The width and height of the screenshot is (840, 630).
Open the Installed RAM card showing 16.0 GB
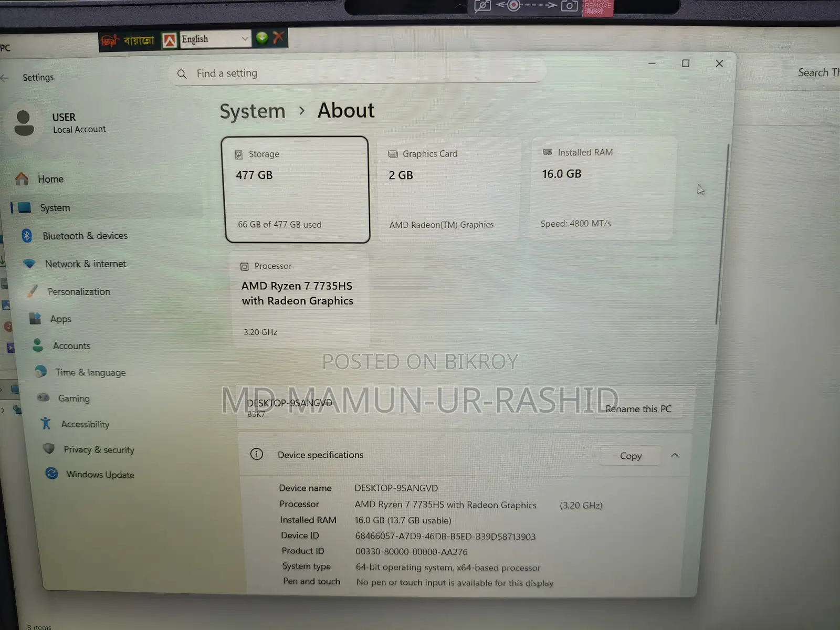click(x=602, y=188)
